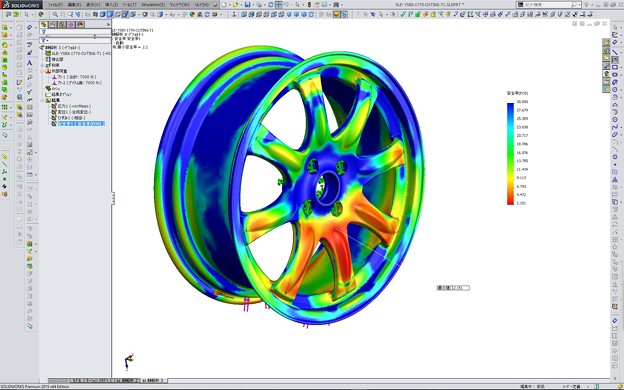This screenshot has width=624, height=390.
Task: Click the Zoom to Fit magnifier icon
Action: pyautogui.click(x=55, y=14)
